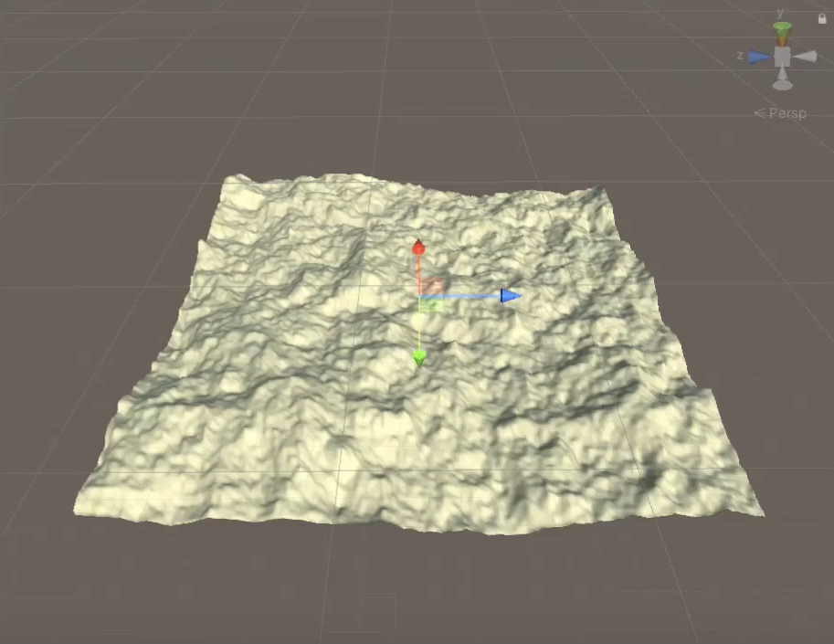Click the move handle origin where the axes meet
The height and width of the screenshot is (644, 834).
click(x=419, y=297)
